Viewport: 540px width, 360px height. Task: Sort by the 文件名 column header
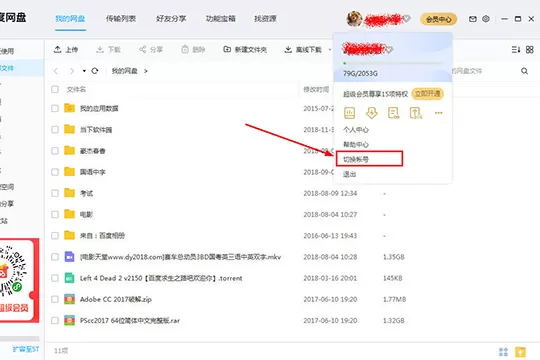[76, 90]
